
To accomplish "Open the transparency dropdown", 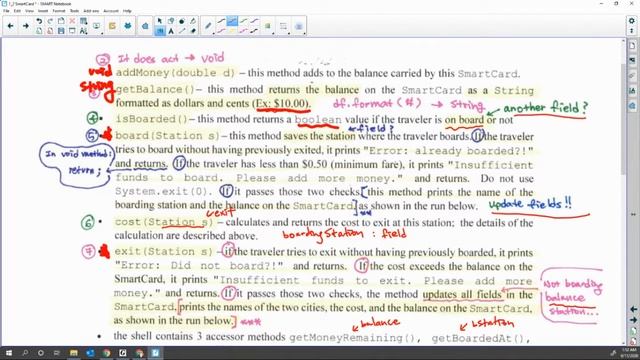I will click(x=299, y=26).
